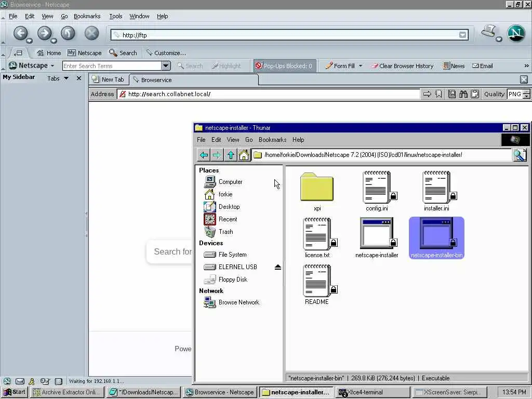The height and width of the screenshot is (399, 532).
Task: Open the Email toolbar item
Action: (x=483, y=66)
